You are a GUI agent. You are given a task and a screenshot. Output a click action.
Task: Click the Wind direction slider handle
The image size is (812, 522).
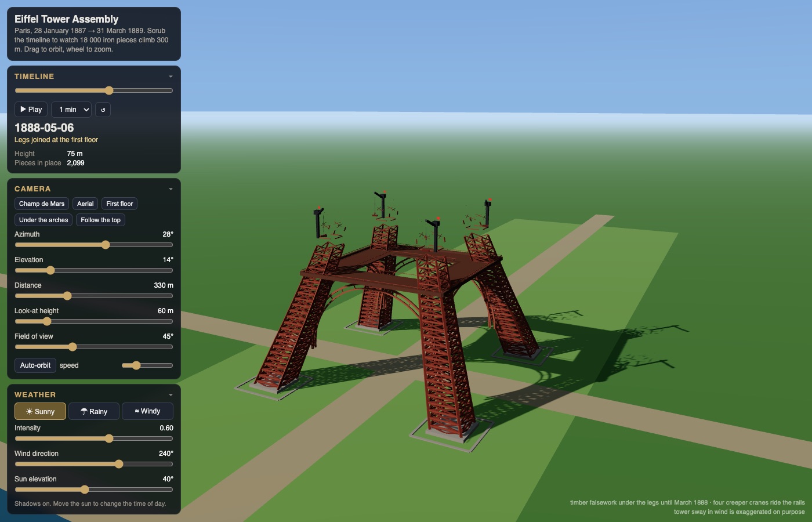tap(119, 464)
